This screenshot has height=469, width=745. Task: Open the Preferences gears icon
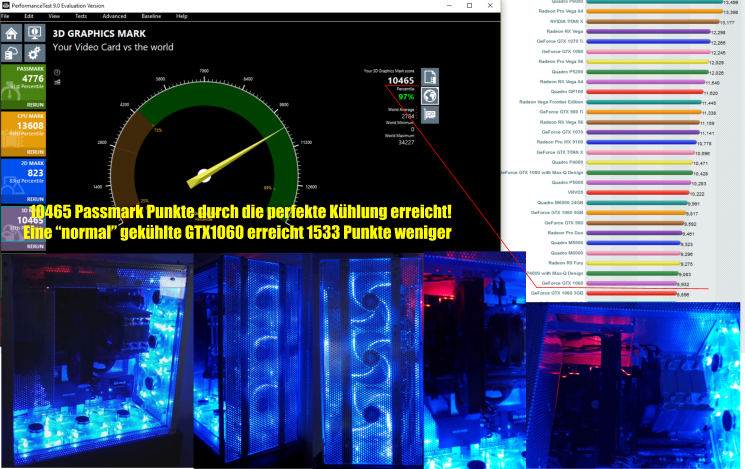coord(34,53)
